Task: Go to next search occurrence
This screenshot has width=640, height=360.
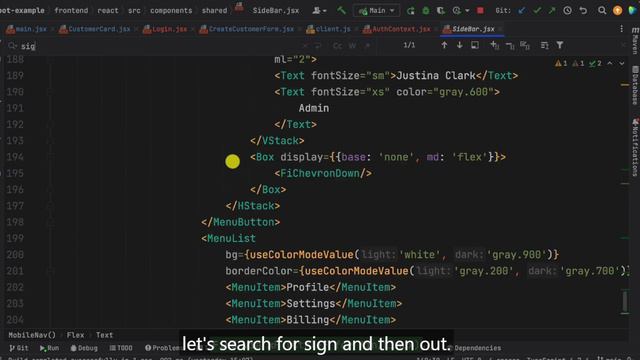Action: [460, 45]
